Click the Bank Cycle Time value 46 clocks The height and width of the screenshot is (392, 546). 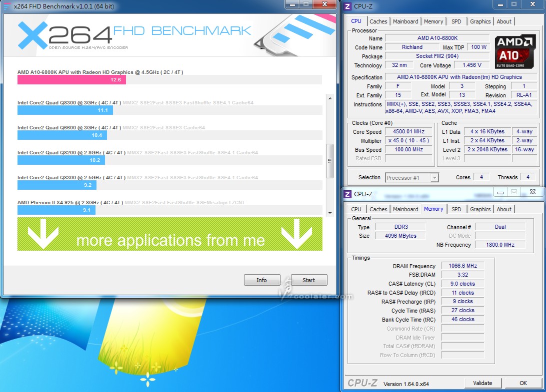click(x=462, y=320)
